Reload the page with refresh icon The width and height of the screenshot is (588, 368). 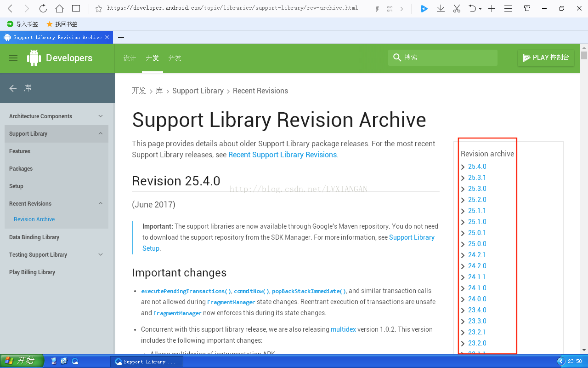43,8
